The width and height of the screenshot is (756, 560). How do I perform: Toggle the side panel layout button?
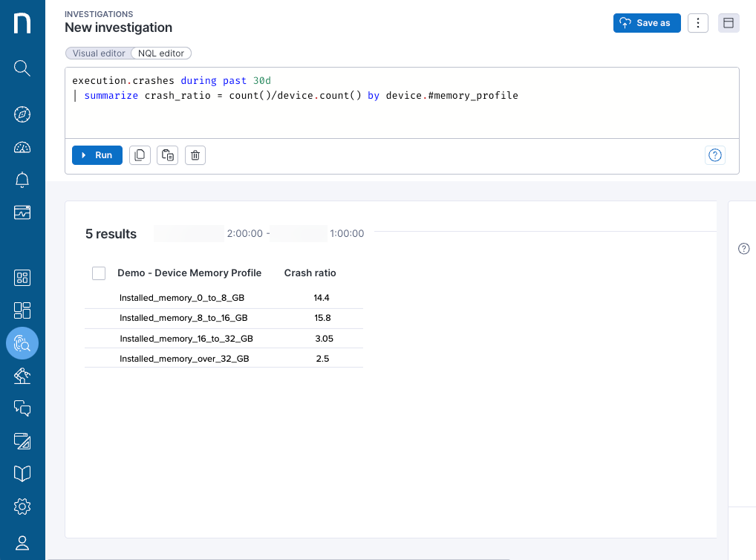[x=729, y=23]
